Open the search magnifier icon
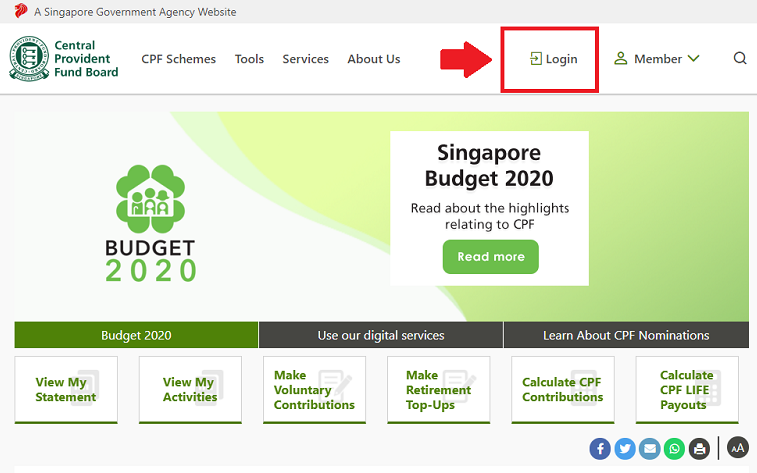Viewport: 757px width, 473px height. (740, 58)
